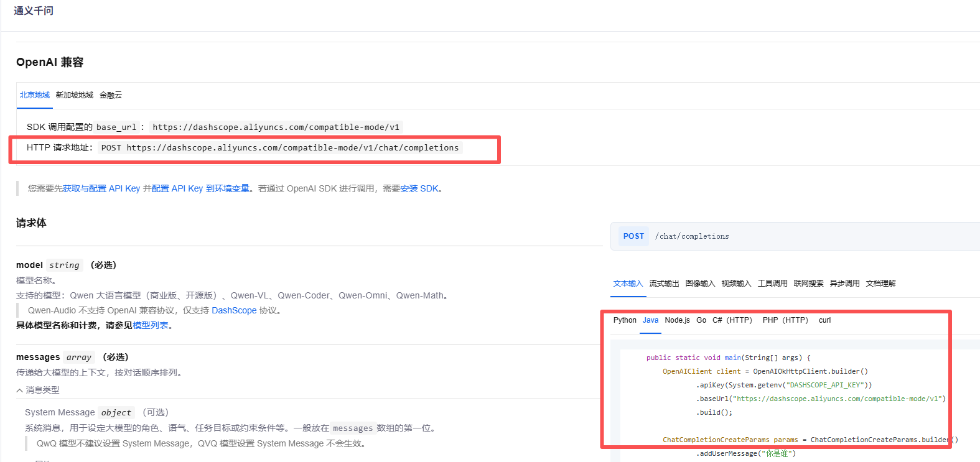
Task: Show the C# (HTTP) code sample
Action: pyautogui.click(x=732, y=320)
